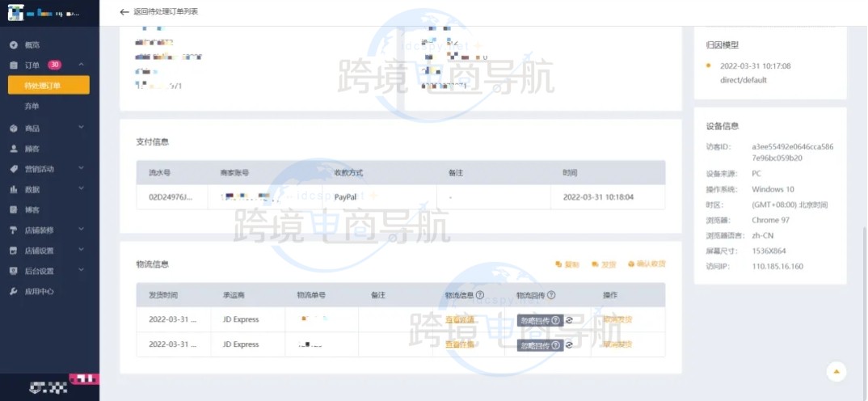The height and width of the screenshot is (401, 868).
Task: Expand the 店铺装修 menu chevron
Action: pyautogui.click(x=82, y=229)
